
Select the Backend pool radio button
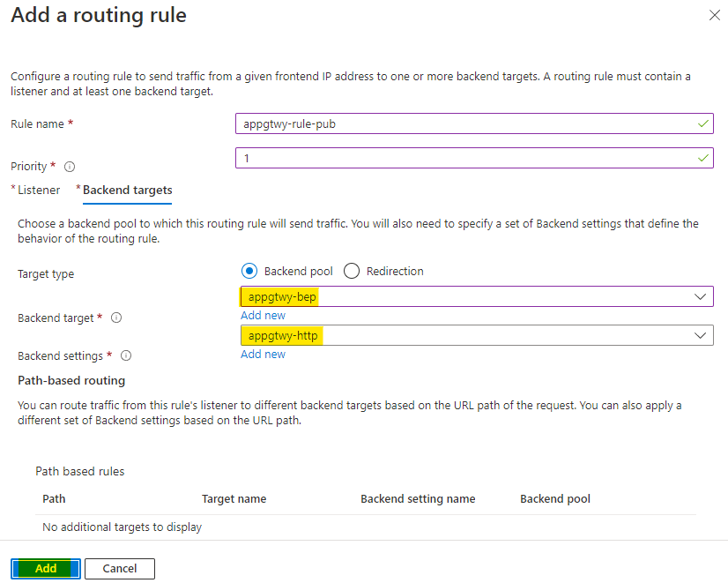click(x=249, y=271)
